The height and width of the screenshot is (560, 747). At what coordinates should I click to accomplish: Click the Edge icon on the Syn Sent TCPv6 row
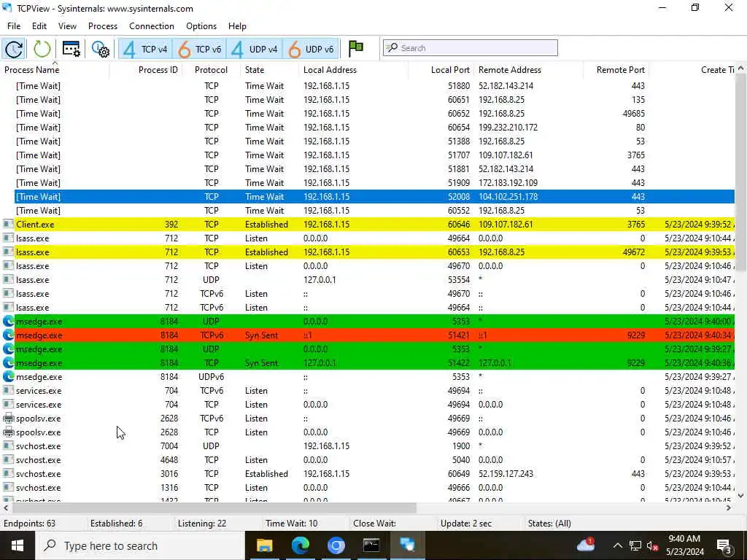click(8, 335)
